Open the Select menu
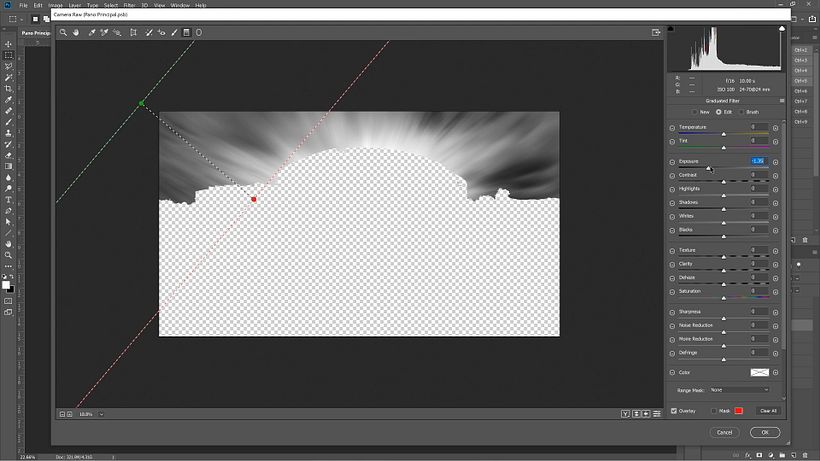The image size is (820, 461). point(111,5)
